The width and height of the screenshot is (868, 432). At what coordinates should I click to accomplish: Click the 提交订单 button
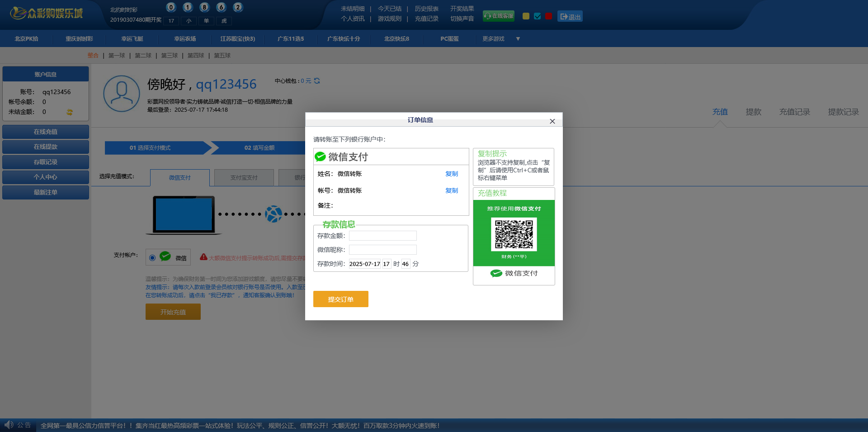pos(340,299)
